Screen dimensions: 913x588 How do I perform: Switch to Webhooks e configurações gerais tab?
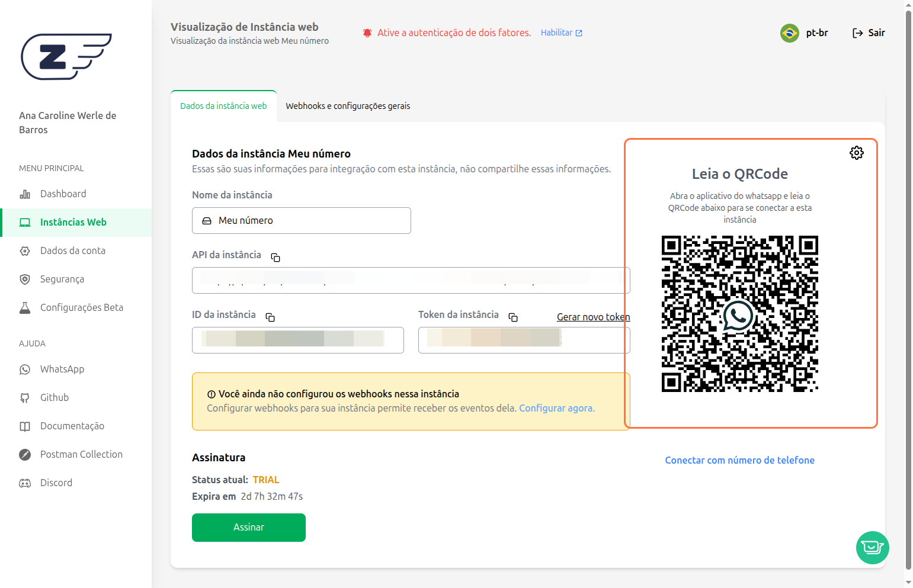point(348,106)
